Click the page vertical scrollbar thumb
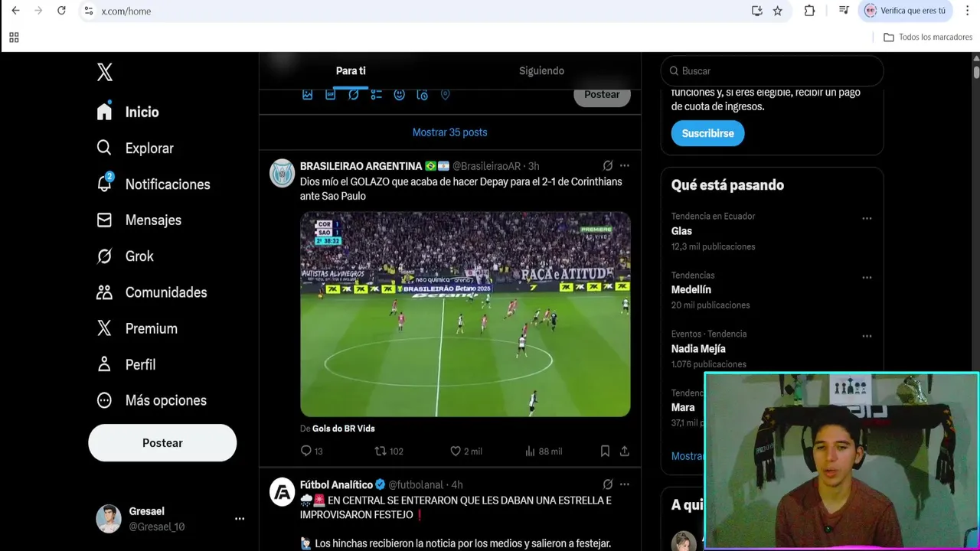The width and height of the screenshot is (980, 551). (x=976, y=73)
